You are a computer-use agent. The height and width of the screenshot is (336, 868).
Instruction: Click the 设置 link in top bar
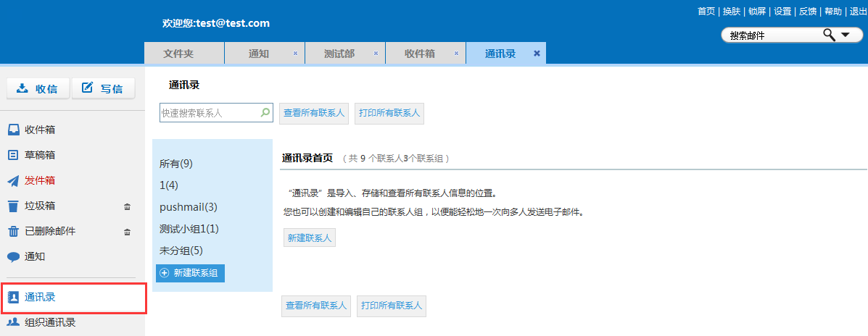click(x=782, y=12)
